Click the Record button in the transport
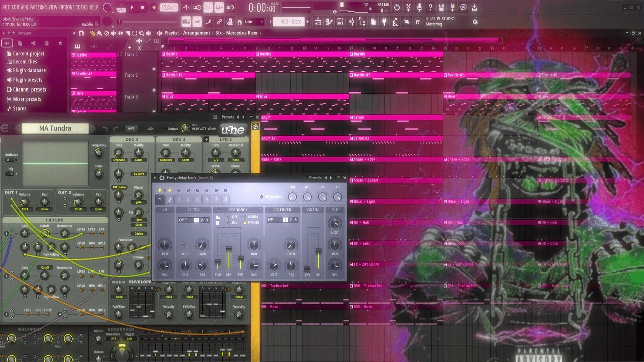Viewport: 644px width, 362px height. click(154, 7)
